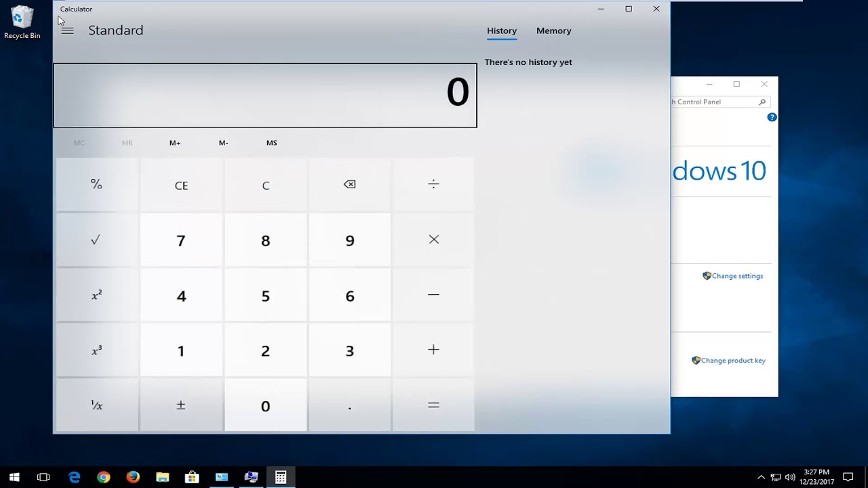868x488 pixels.
Task: Close the Calculator window
Action: coord(656,9)
